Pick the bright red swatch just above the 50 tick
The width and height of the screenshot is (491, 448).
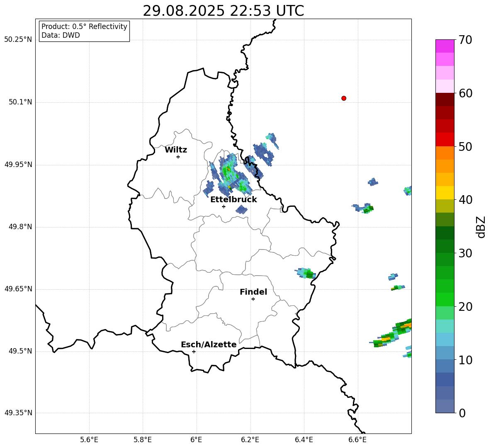445,140
